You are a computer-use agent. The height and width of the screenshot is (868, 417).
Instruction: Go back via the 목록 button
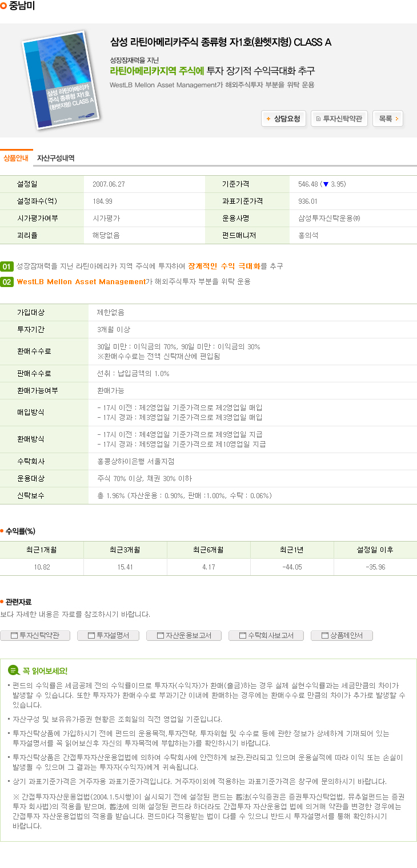388,119
